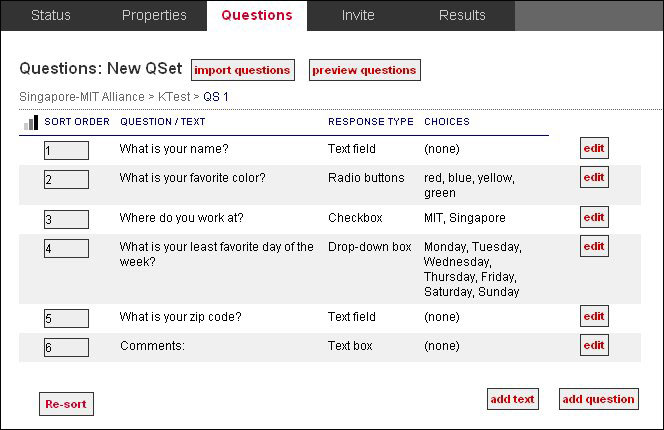This screenshot has height=430, width=664.
Task: Edit the zip code question
Action: pyautogui.click(x=594, y=316)
